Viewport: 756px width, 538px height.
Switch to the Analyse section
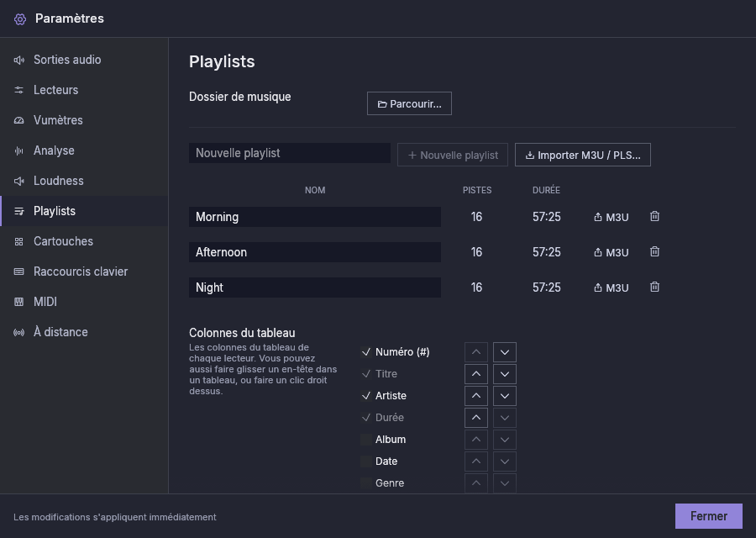(84, 150)
